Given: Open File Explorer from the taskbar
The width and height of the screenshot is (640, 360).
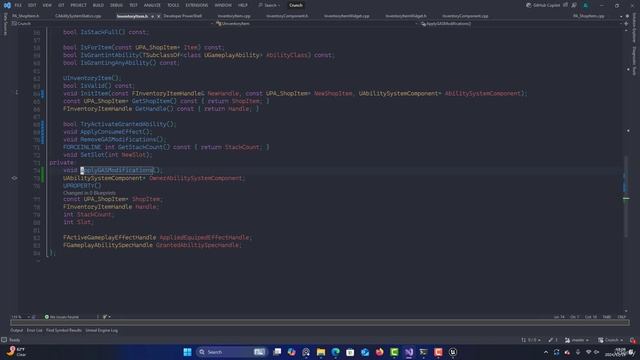Looking at the screenshot, I should click(x=321, y=352).
